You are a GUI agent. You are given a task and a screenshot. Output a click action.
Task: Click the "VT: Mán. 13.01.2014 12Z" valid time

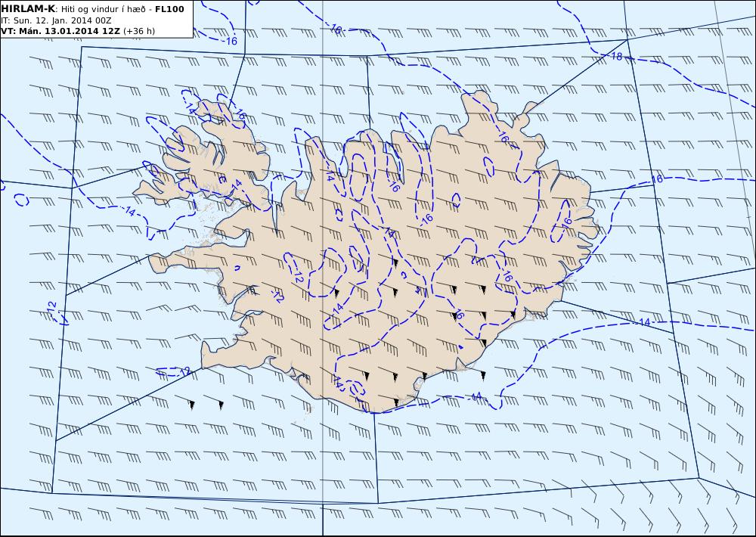click(x=60, y=31)
